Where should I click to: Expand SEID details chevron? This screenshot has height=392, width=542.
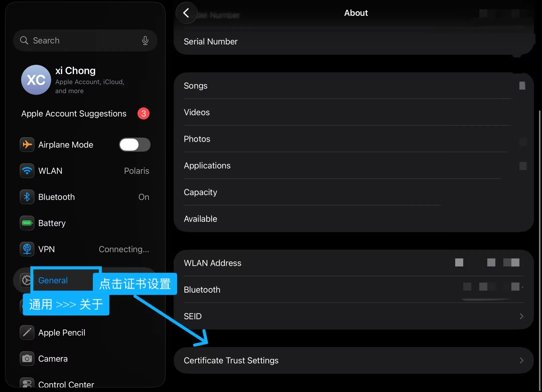(x=521, y=316)
